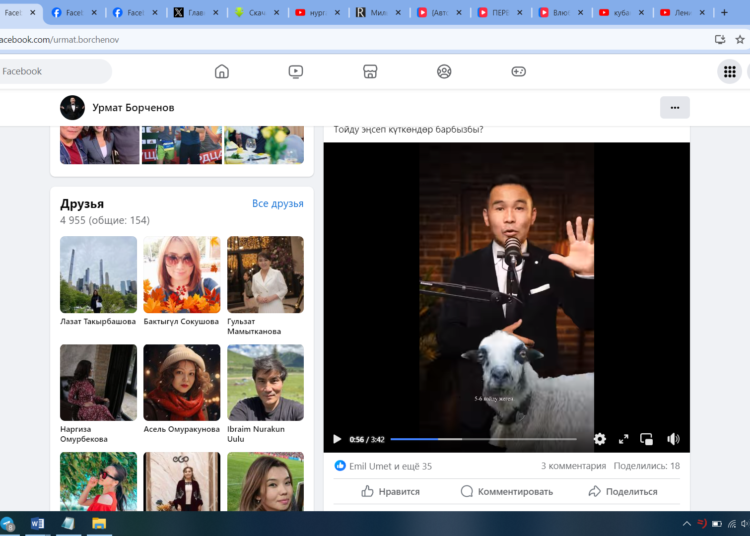750x536 pixels.
Task: Mute the video volume
Action: pyautogui.click(x=673, y=439)
